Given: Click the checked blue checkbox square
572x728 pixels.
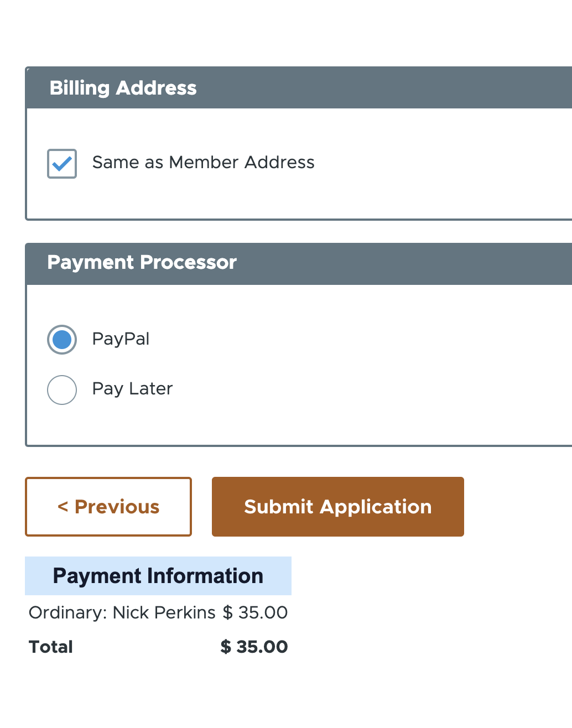Looking at the screenshot, I should pos(61,163).
